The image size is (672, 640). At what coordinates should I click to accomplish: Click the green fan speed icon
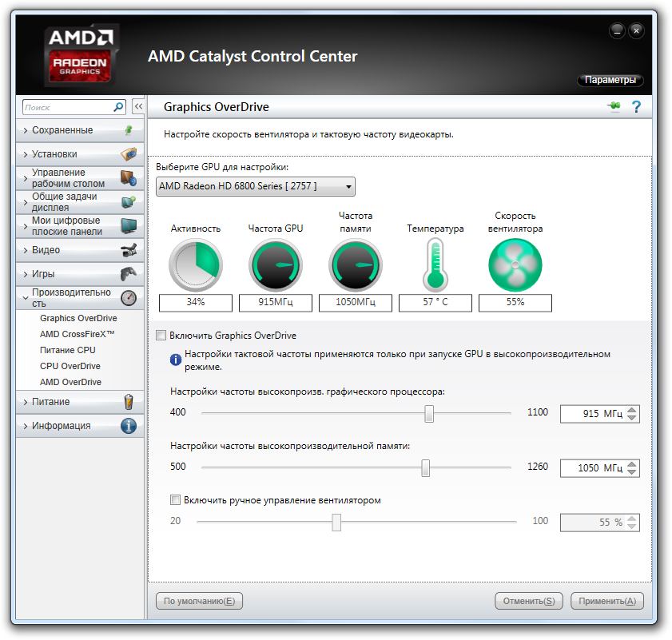pos(515,265)
